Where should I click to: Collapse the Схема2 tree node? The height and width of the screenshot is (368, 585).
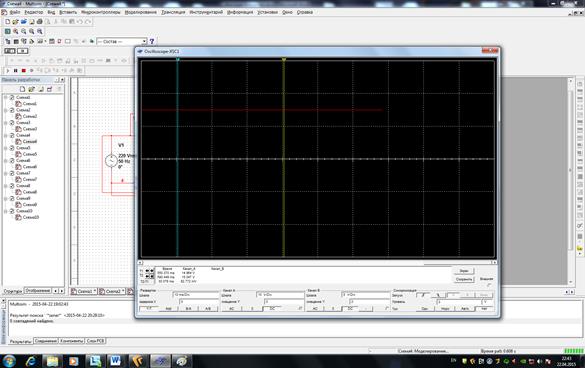coord(6,110)
